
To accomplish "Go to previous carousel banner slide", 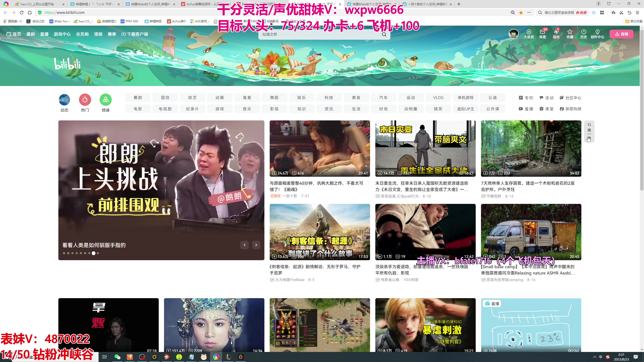I will point(244,245).
